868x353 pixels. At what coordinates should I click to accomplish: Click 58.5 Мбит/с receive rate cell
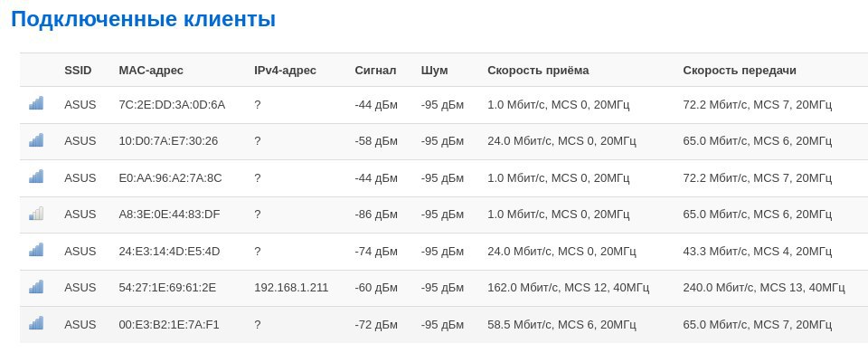click(x=561, y=324)
